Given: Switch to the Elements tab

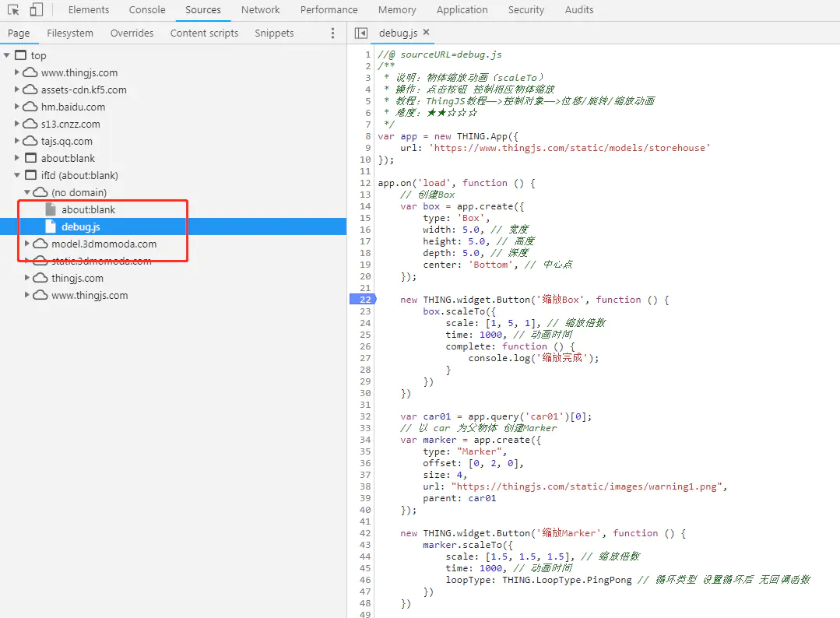Looking at the screenshot, I should point(89,9).
